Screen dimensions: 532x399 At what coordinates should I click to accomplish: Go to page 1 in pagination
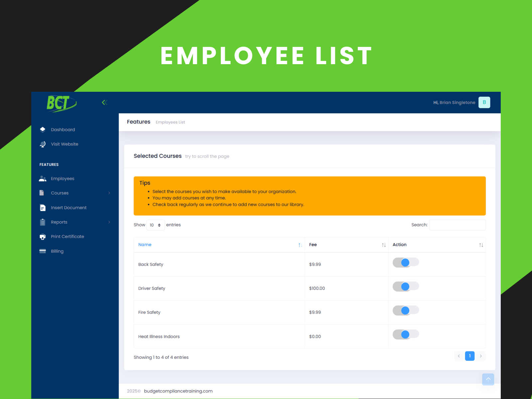coord(469,356)
